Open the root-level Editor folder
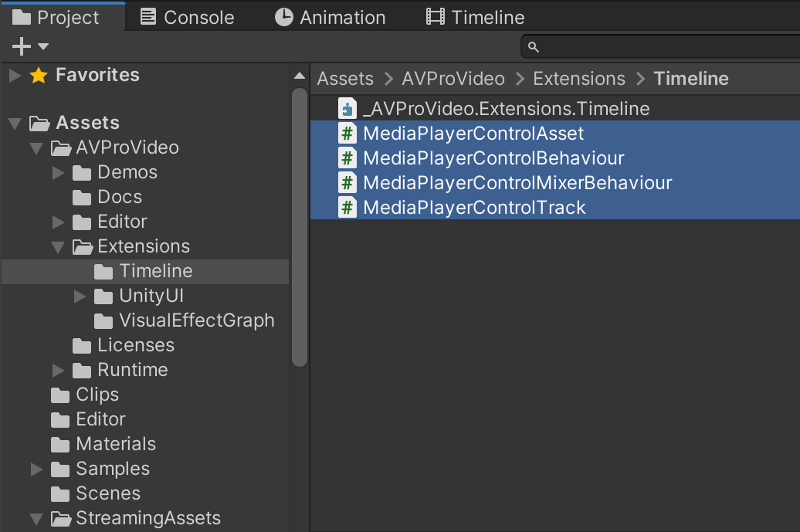This screenshot has width=800, height=532. [100, 420]
